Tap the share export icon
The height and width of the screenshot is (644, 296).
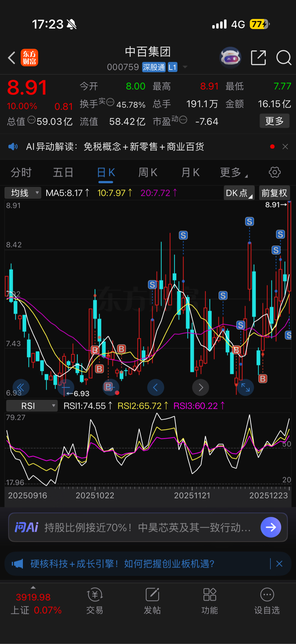coord(258,57)
